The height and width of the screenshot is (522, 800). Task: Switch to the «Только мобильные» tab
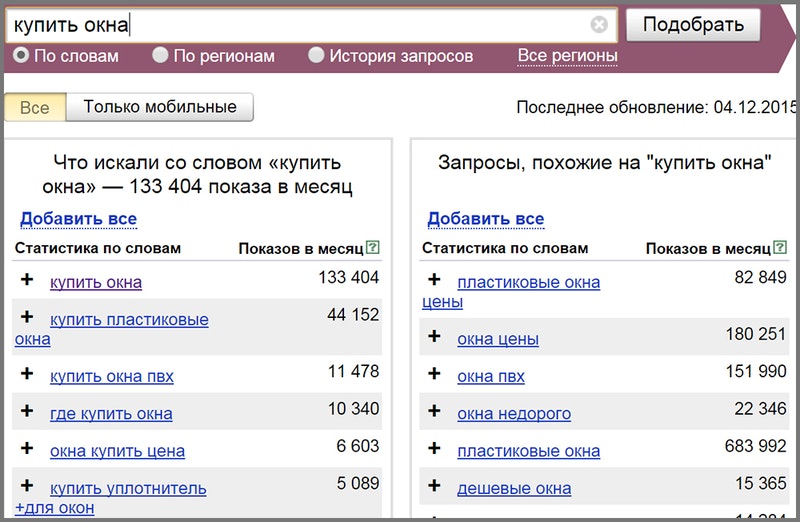point(160,107)
